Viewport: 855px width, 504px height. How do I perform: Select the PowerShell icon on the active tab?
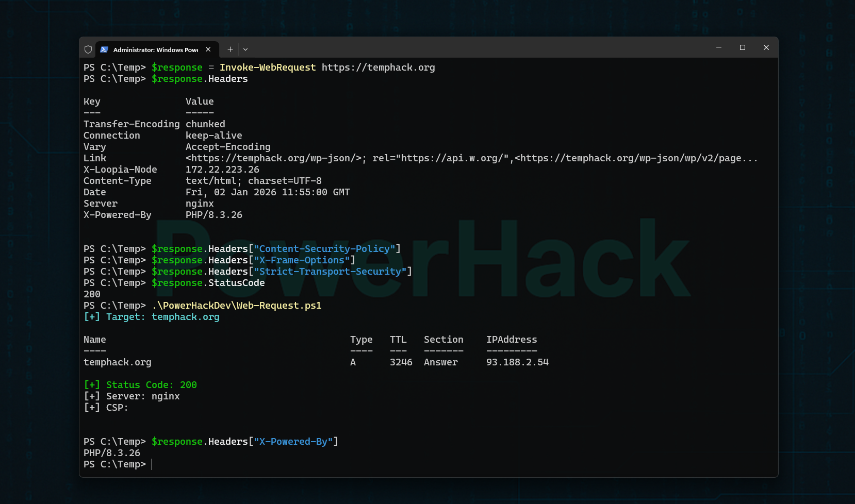[105, 49]
